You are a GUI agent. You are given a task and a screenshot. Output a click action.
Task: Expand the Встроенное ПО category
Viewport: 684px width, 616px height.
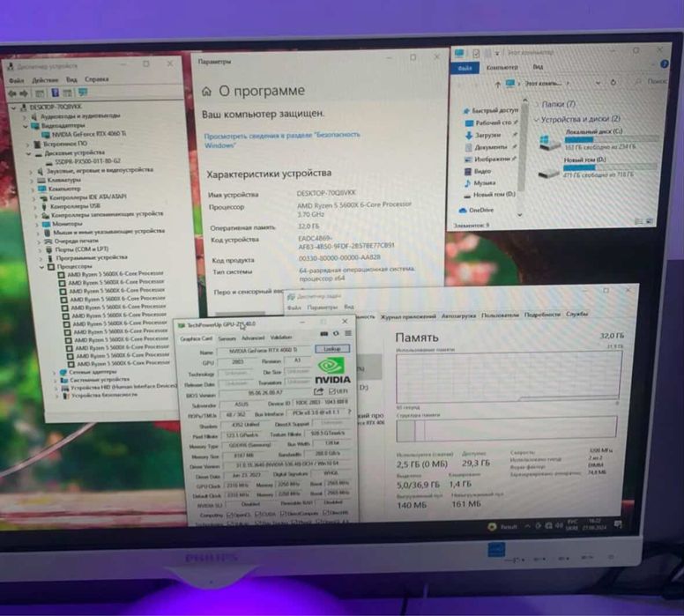coord(27,145)
